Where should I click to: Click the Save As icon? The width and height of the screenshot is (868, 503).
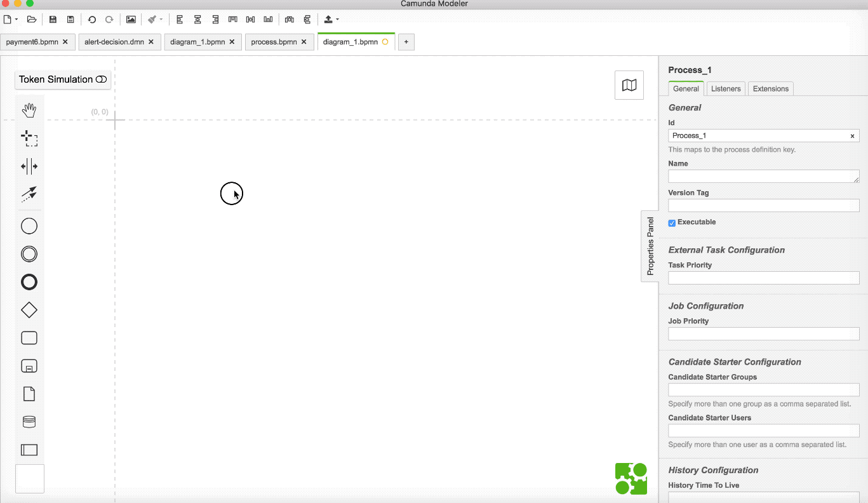click(x=70, y=20)
